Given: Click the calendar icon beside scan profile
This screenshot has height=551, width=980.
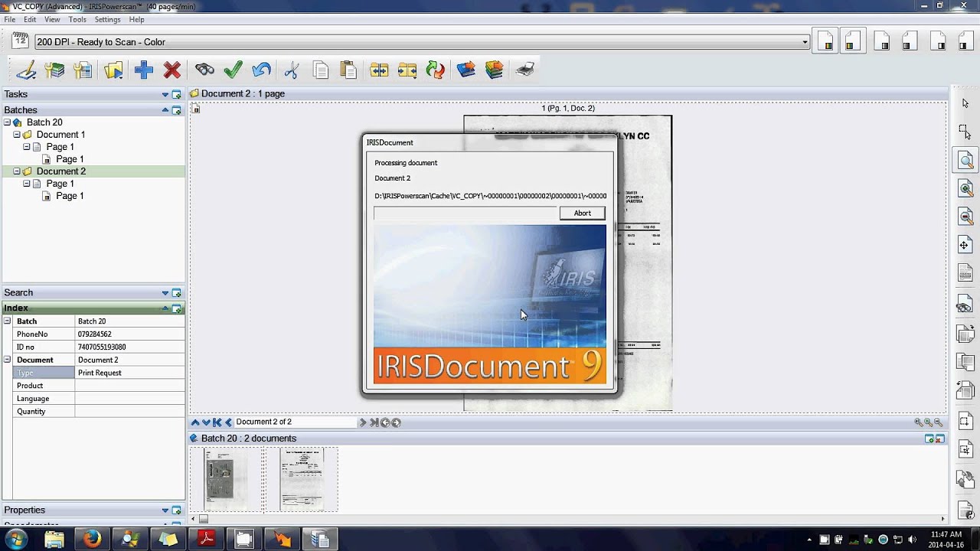Looking at the screenshot, I should [x=21, y=41].
